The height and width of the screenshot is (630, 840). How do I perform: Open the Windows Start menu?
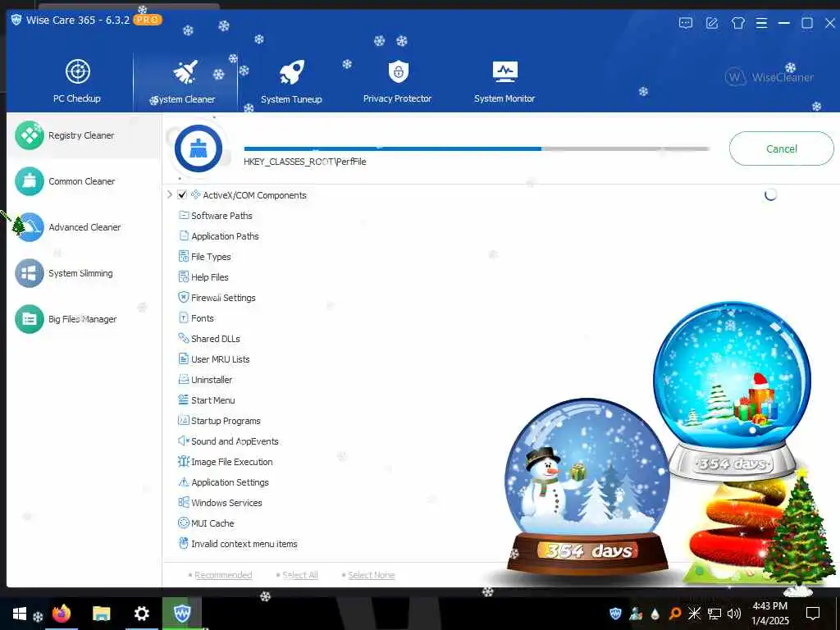click(x=20, y=614)
